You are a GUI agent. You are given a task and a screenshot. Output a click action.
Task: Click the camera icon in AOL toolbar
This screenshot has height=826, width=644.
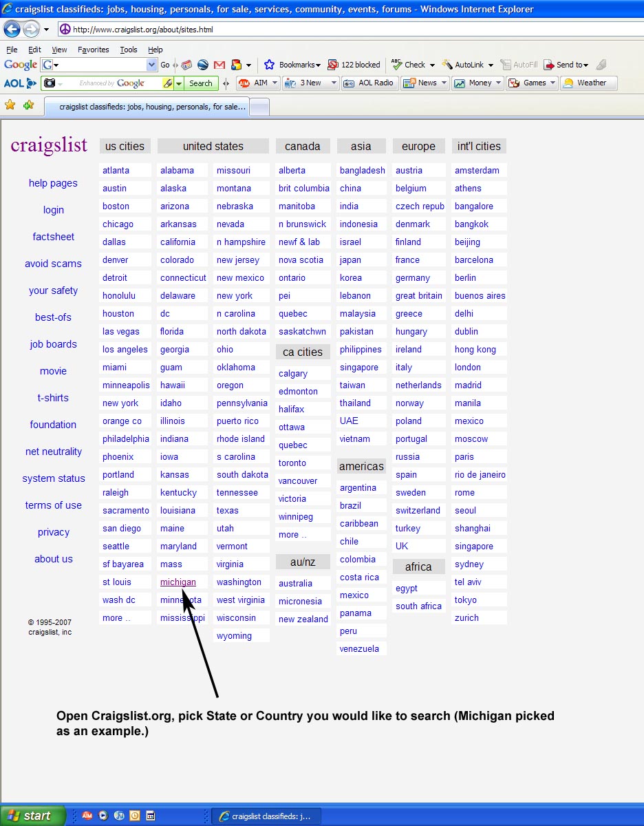tap(49, 83)
